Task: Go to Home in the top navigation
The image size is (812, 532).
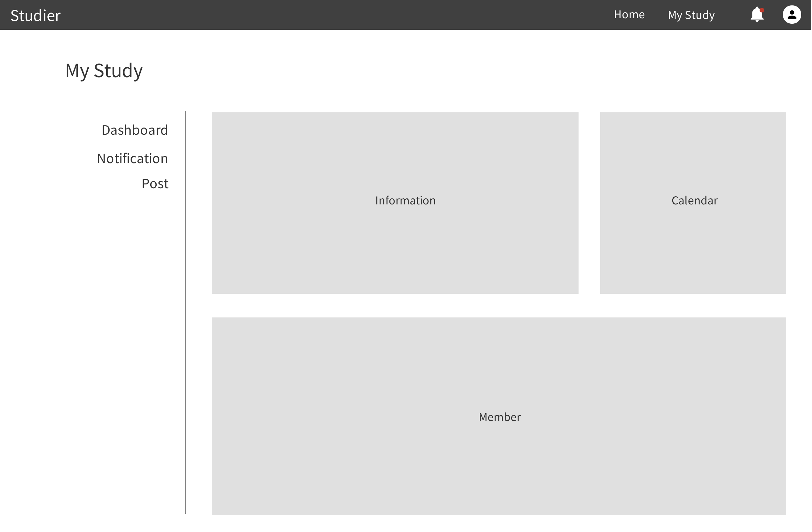Action: (x=629, y=14)
